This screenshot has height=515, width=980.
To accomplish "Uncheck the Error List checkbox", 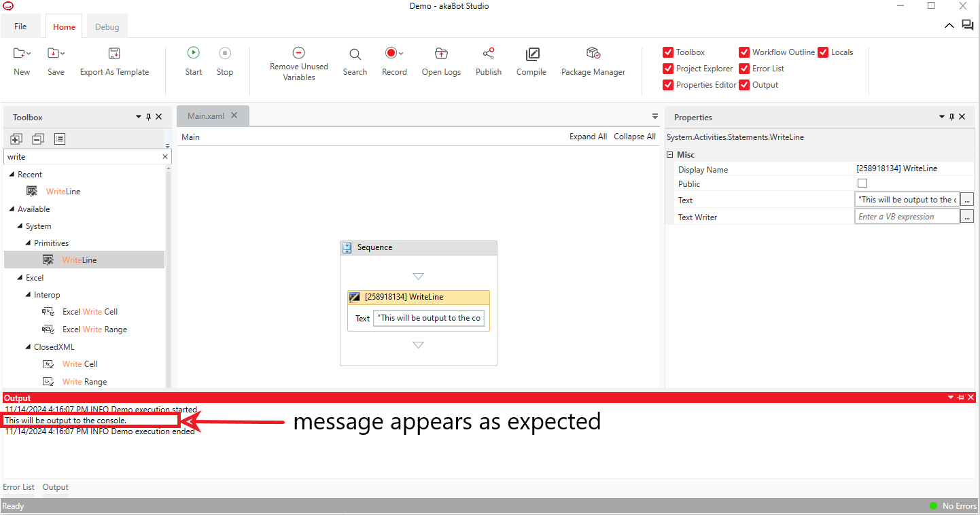I will coord(744,69).
